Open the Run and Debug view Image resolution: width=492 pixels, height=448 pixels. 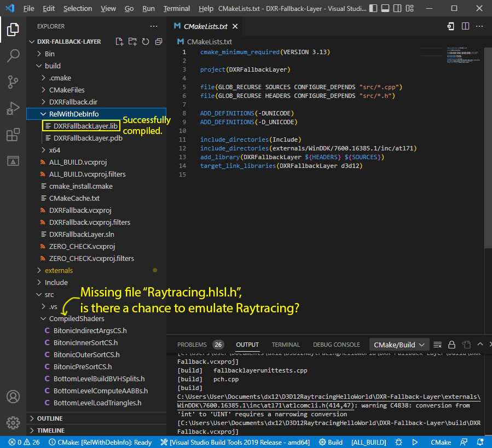point(13,108)
